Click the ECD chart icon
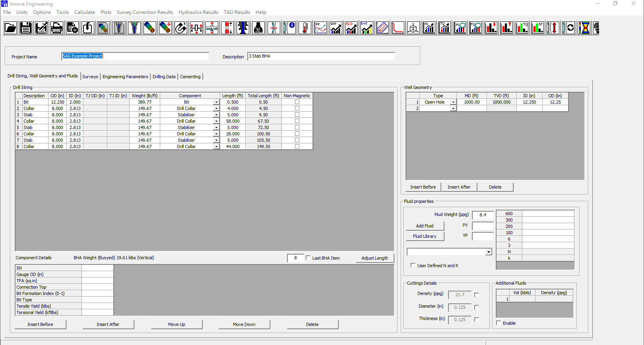The width and height of the screenshot is (644, 345). pyautogui.click(x=351, y=28)
